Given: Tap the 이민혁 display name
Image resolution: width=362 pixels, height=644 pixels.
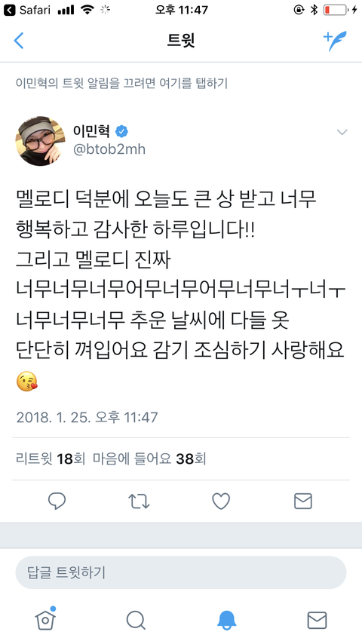Looking at the screenshot, I should (x=91, y=131).
